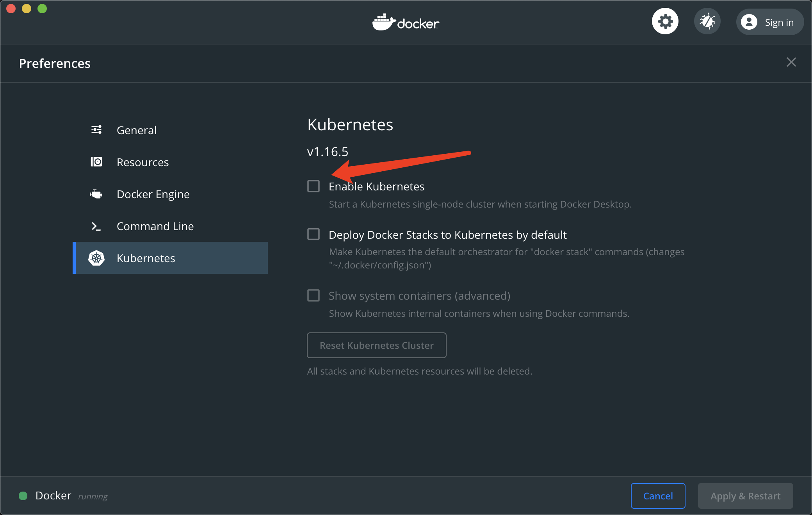Click Reset Kubernetes Cluster button

[x=377, y=345]
